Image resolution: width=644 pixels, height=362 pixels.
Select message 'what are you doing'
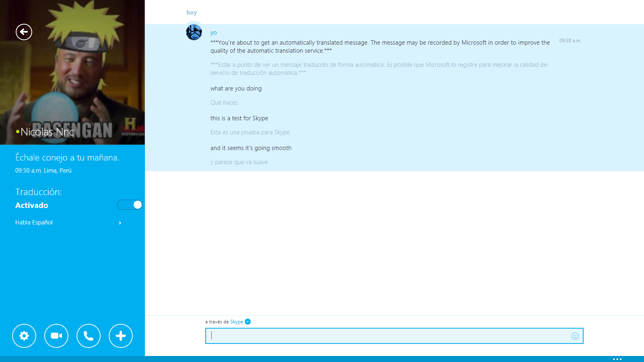click(236, 88)
